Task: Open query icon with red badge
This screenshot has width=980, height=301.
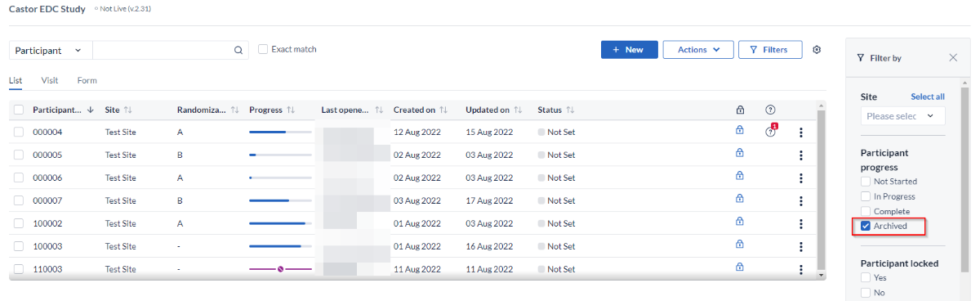Action: [x=771, y=131]
